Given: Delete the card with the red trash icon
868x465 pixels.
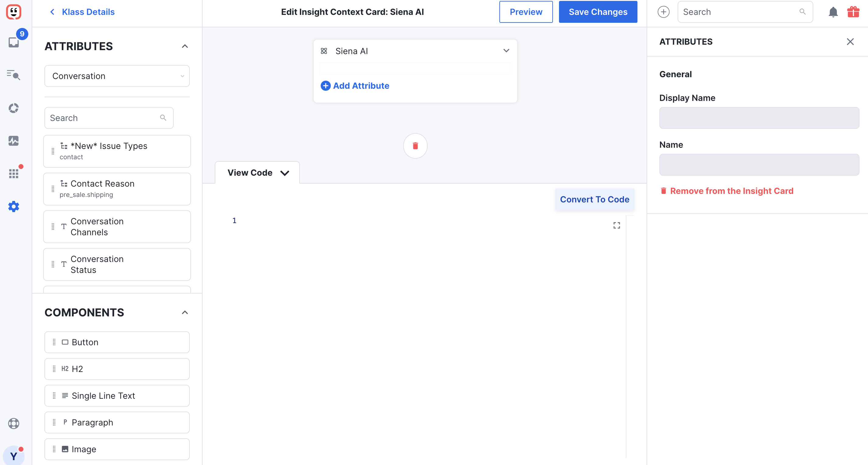Looking at the screenshot, I should 415,146.
